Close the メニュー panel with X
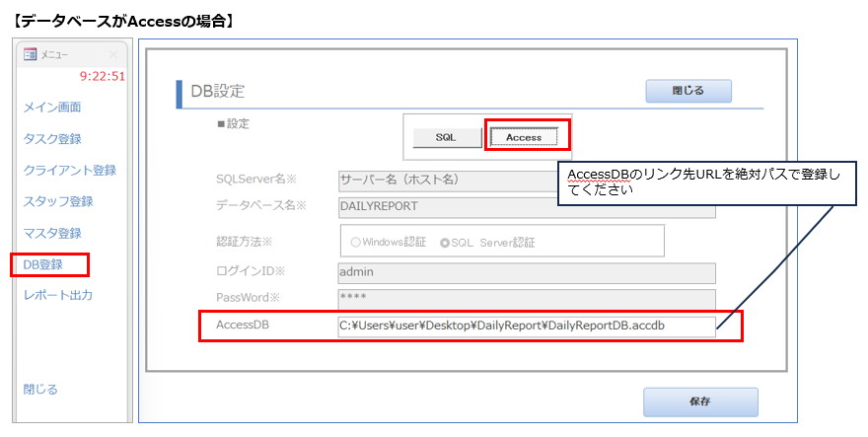The height and width of the screenshot is (437, 868). point(113,54)
